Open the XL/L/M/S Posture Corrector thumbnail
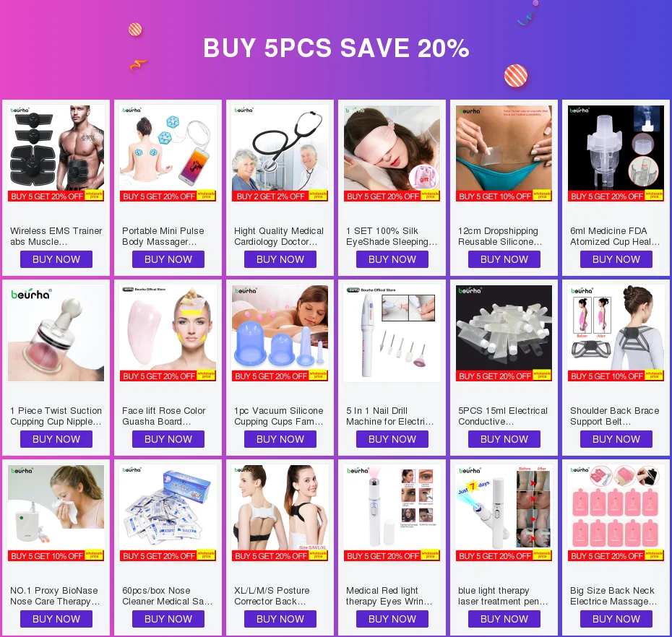Screen dimensions: 672x637 (280, 513)
